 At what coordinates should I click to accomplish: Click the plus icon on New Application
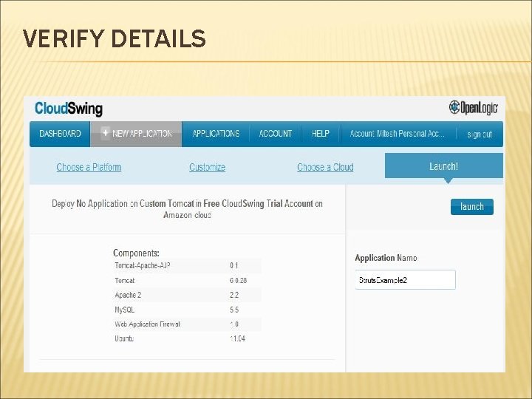click(x=106, y=133)
